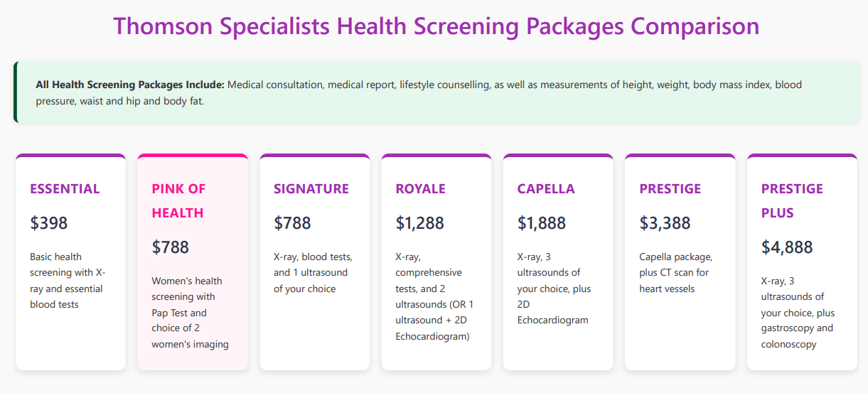Click the $1,288 Royale price
The width and height of the screenshot is (868, 393).
(x=420, y=222)
